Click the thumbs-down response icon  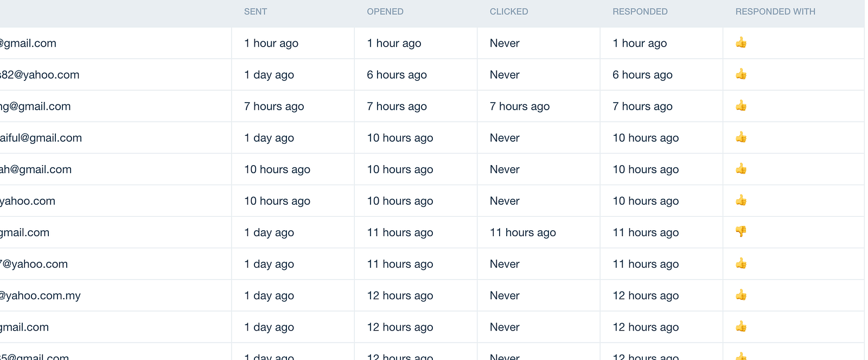(741, 232)
